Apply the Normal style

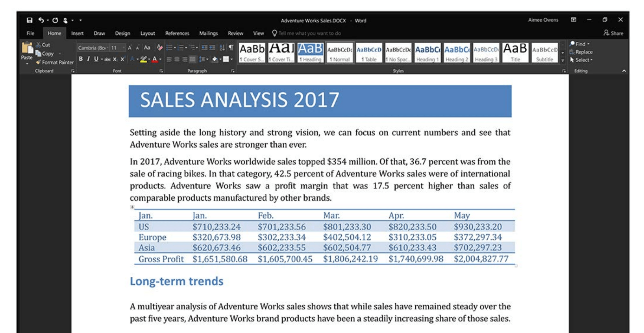[340, 53]
